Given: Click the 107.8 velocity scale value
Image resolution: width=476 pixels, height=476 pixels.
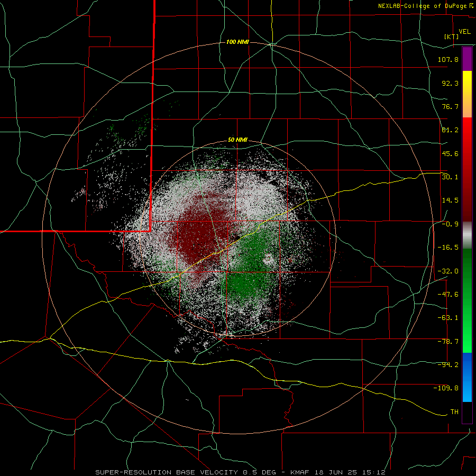Looking at the screenshot, I should pyautogui.click(x=448, y=59).
